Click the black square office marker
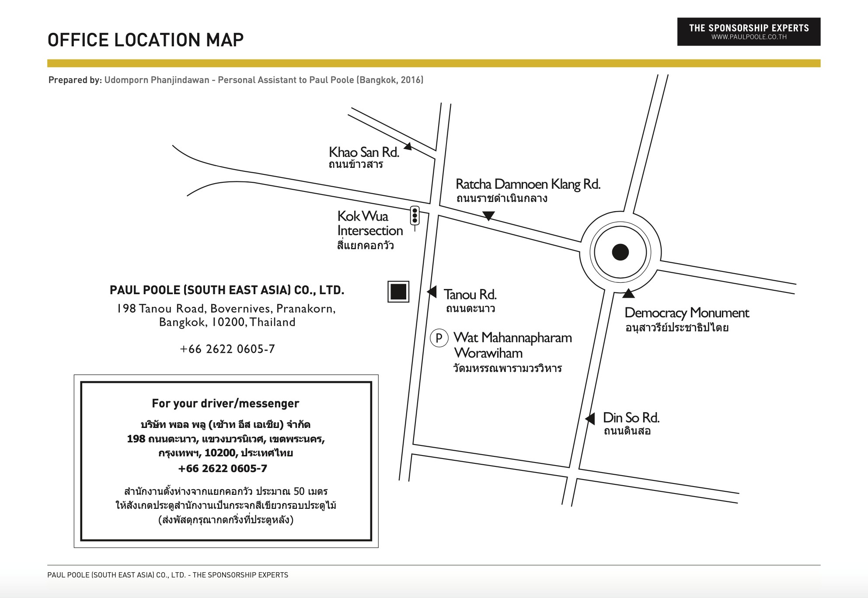This screenshot has width=868, height=598. (398, 292)
